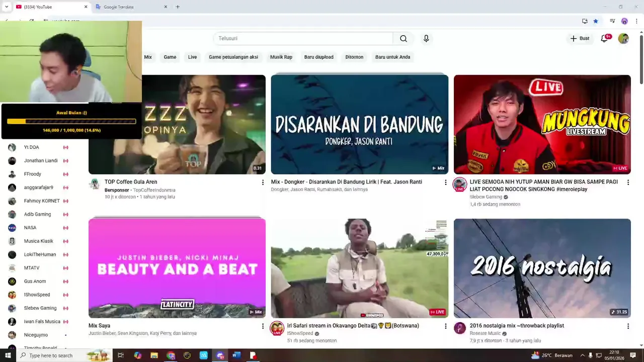
Task: Select the Musik Rap filter chip
Action: point(281,57)
